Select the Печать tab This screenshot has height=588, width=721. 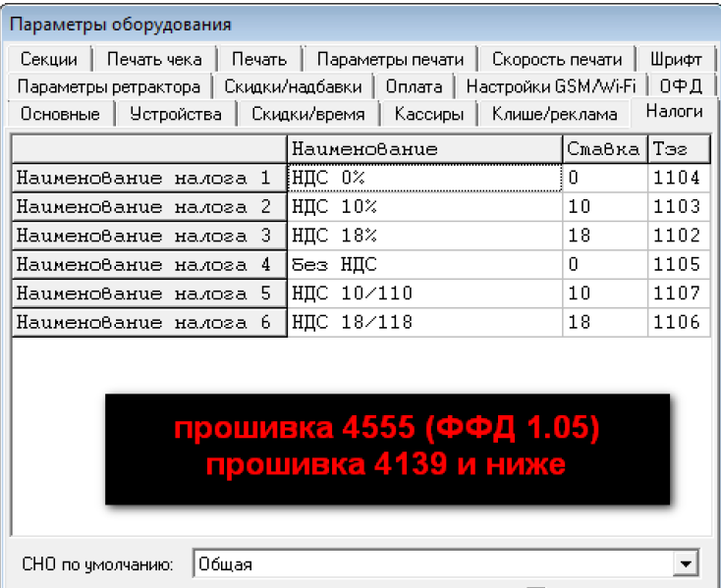(x=259, y=59)
